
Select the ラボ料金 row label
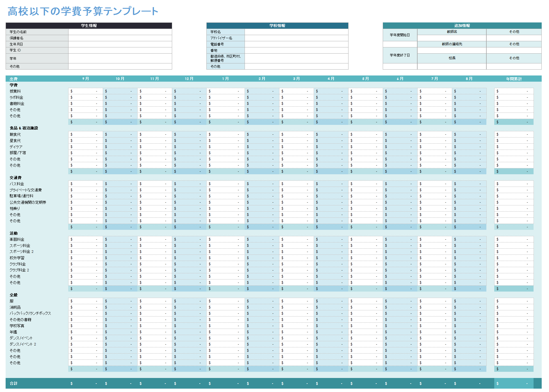(16, 97)
